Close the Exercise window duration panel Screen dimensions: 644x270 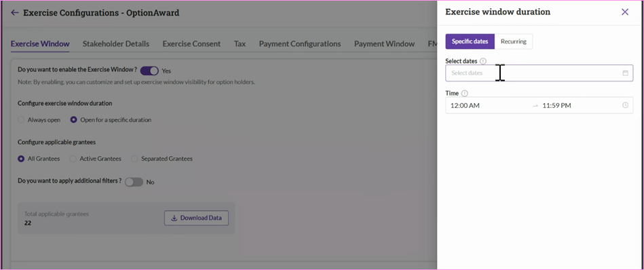625,12
